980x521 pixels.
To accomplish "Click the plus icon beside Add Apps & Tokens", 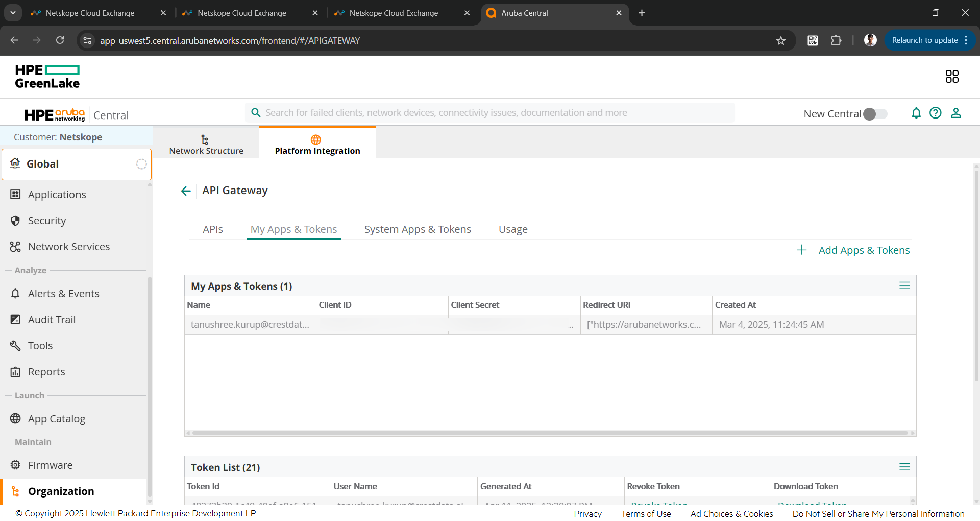I will click(802, 250).
